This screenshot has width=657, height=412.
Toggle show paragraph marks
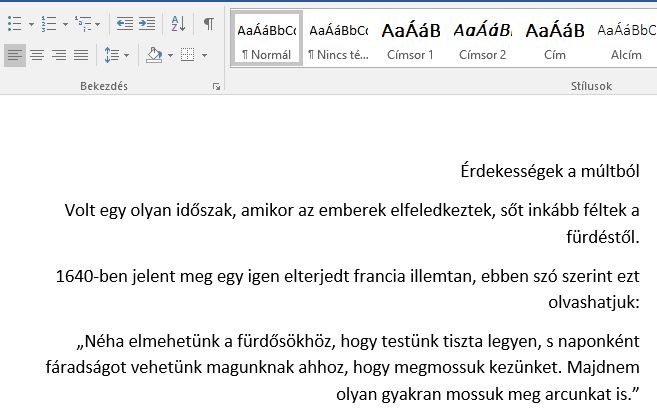tap(208, 23)
